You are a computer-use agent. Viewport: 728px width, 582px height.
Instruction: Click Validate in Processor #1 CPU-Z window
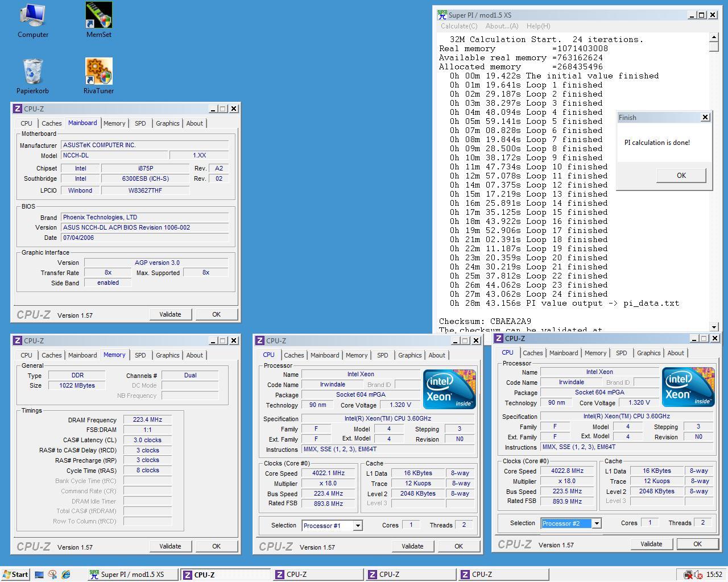412,546
